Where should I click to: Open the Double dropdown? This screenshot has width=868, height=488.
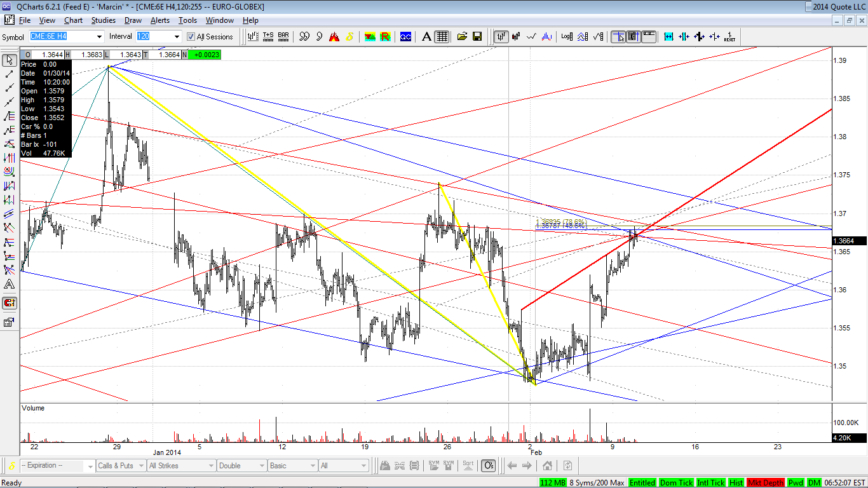(241, 466)
